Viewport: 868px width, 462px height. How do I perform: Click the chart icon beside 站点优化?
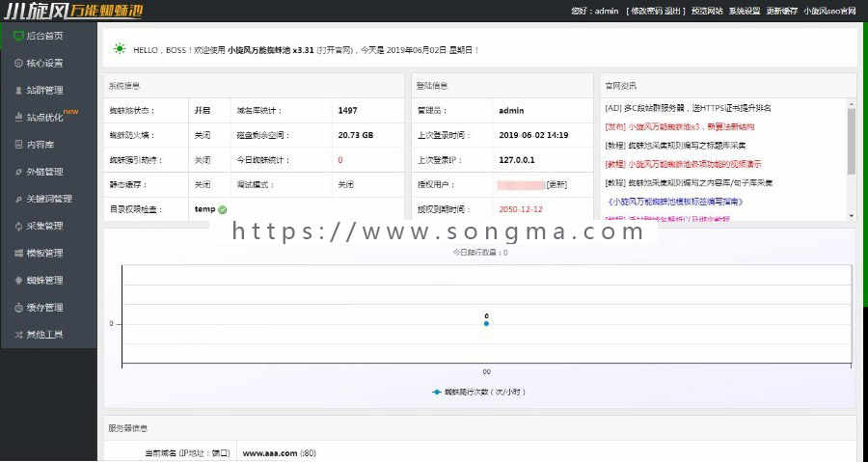(x=18, y=118)
